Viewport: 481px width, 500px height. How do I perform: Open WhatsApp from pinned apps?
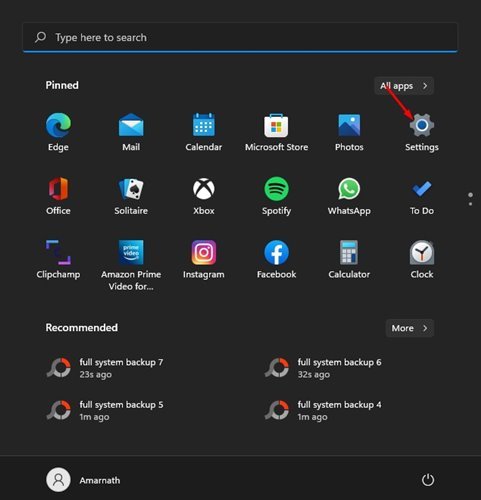pyautogui.click(x=349, y=196)
